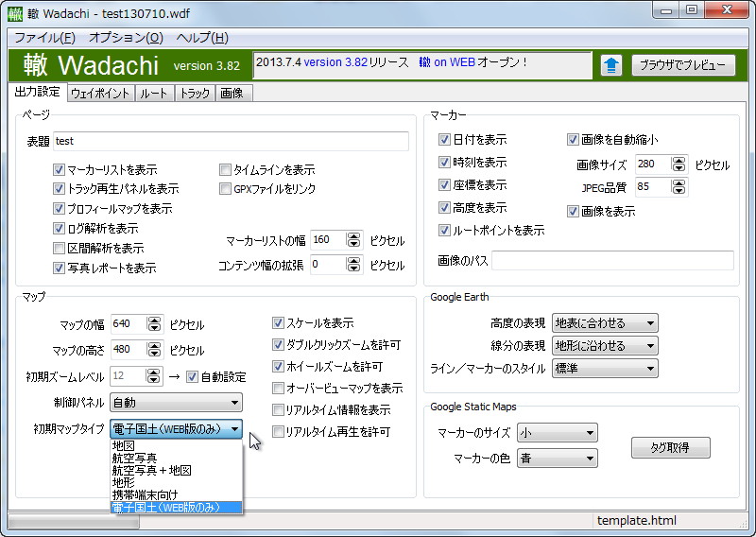The image size is (756, 537).
Task: Enable GPXファイルをリンク checkbox
Action: (225, 189)
